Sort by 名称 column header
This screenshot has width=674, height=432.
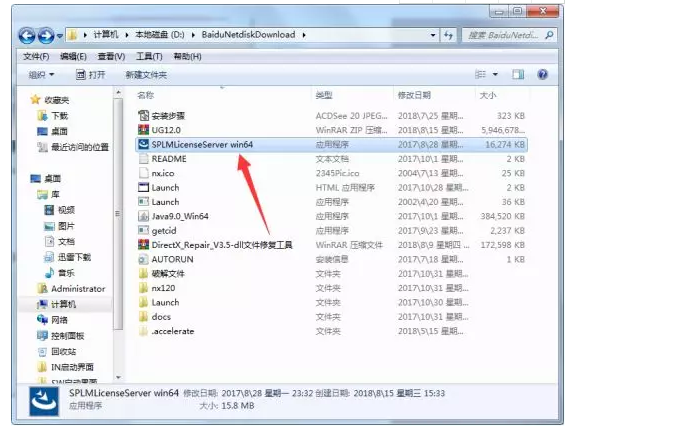click(145, 95)
